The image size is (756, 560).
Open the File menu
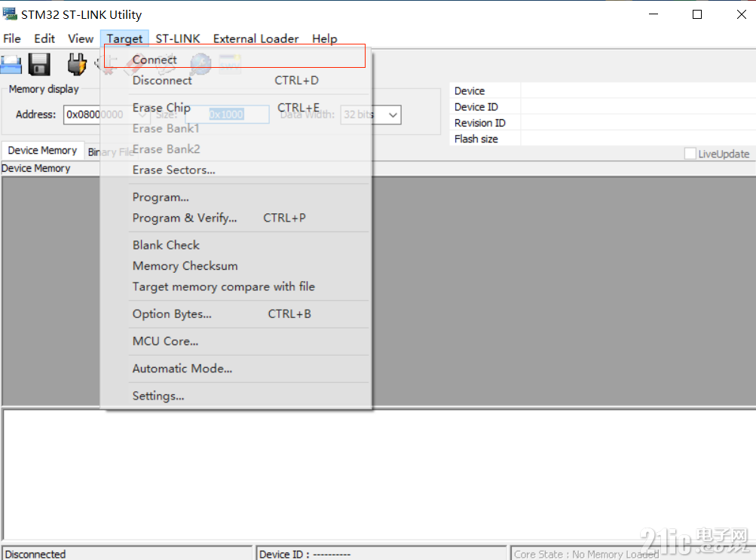pyautogui.click(x=12, y=38)
